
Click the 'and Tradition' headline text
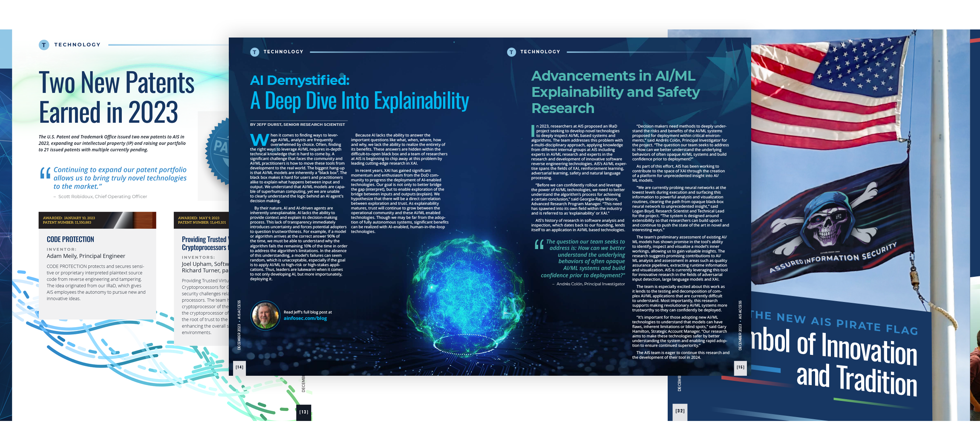(856, 380)
